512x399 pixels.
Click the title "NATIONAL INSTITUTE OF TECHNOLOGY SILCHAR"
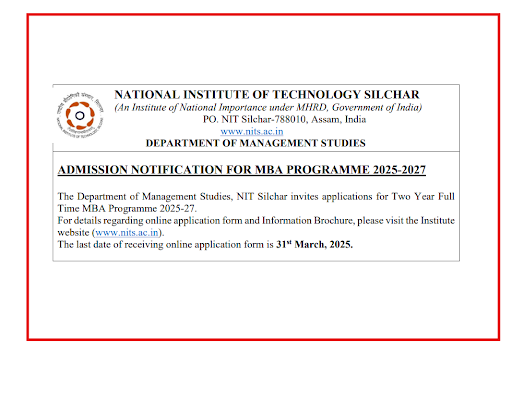[x=267, y=95]
